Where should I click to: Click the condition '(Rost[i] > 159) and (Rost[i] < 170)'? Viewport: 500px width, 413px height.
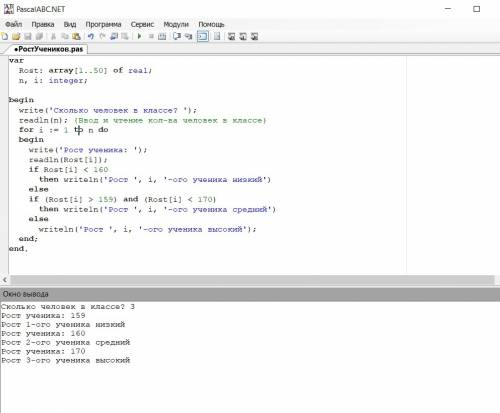[130, 199]
